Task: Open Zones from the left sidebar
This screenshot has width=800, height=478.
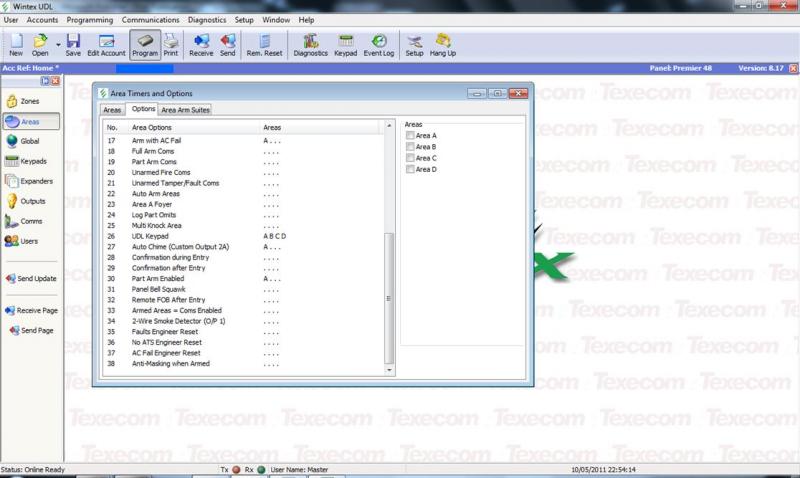Action: 29,101
